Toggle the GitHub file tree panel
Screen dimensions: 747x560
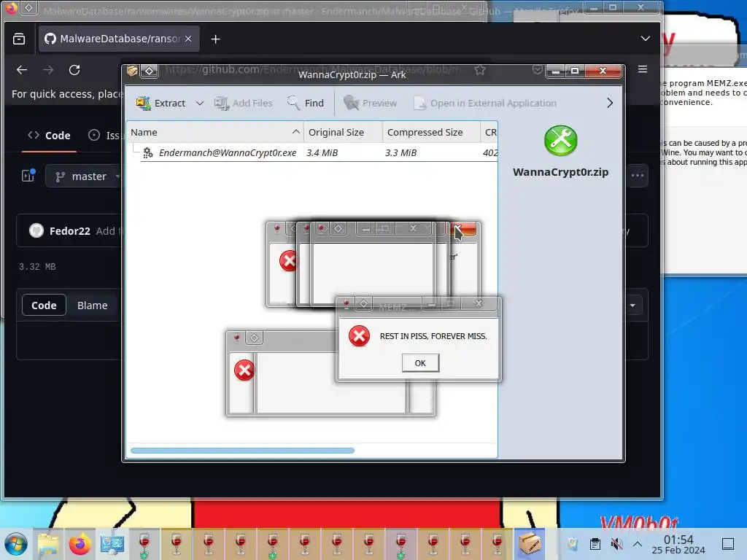point(28,176)
